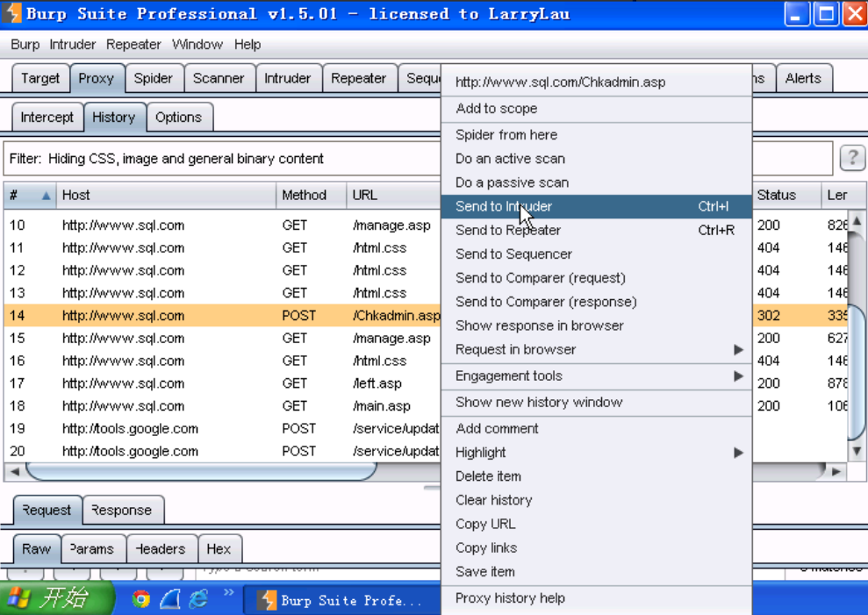Sort history by Host column
Viewport: 868px width, 615px height.
click(166, 195)
